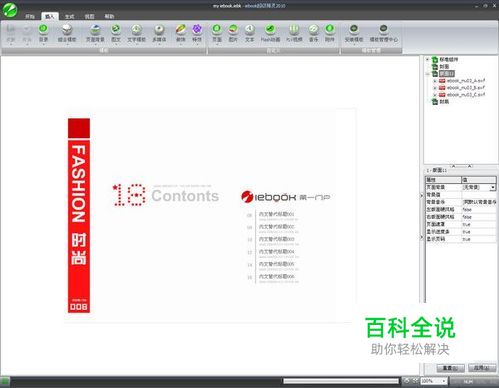The image size is (499, 388).
Task: Switch to the 开始 ribbon tab
Action: click(30, 16)
